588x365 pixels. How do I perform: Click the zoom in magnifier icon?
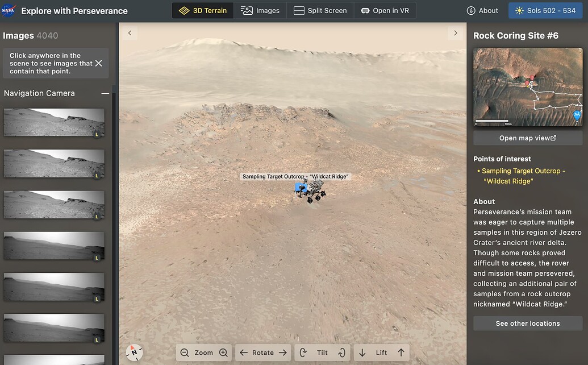(223, 352)
